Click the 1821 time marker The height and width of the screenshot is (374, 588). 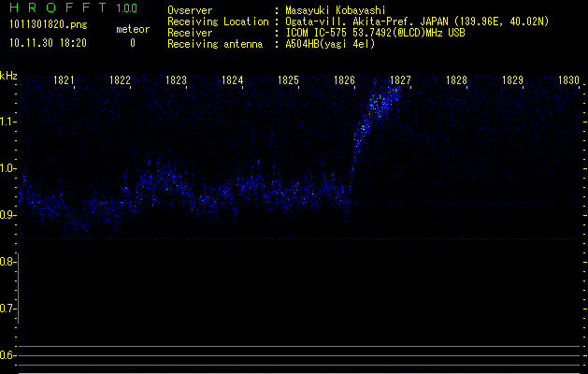pos(64,79)
